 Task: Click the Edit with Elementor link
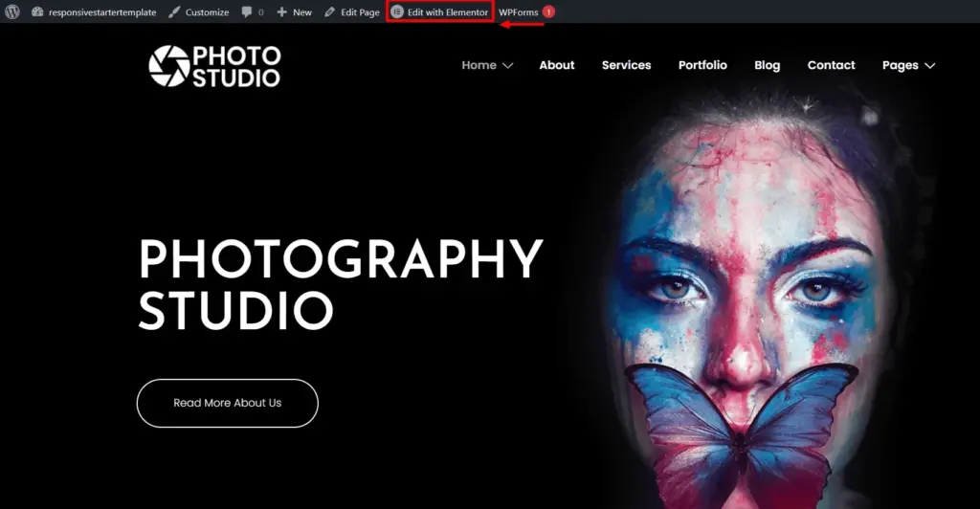447,12
